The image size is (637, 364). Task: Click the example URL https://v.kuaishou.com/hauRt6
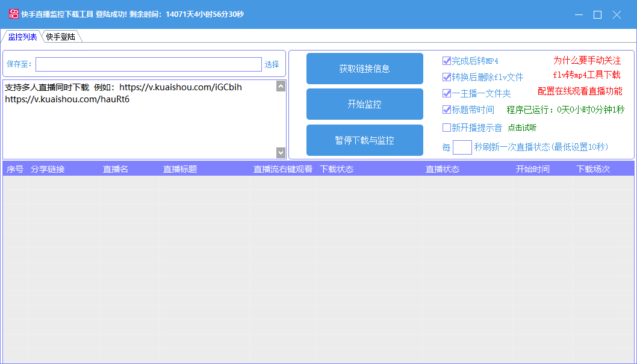pos(67,99)
